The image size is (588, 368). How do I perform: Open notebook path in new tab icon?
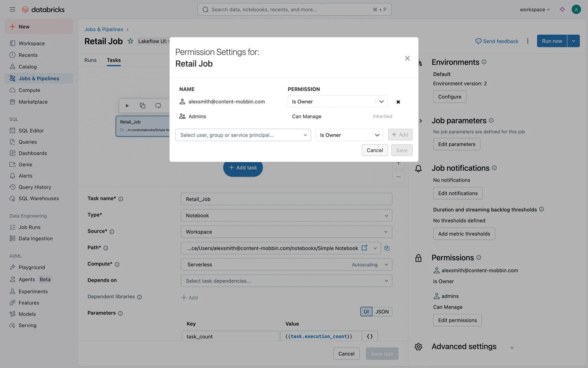(364, 248)
